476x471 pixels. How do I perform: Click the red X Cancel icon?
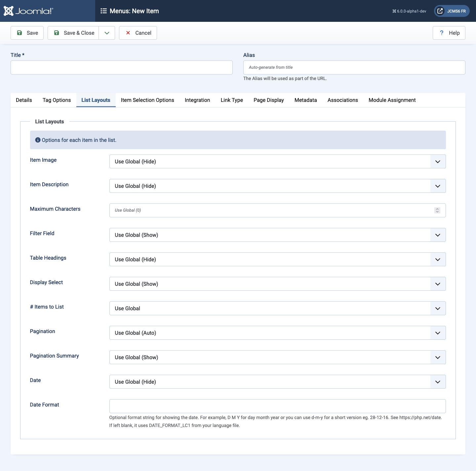tap(128, 33)
